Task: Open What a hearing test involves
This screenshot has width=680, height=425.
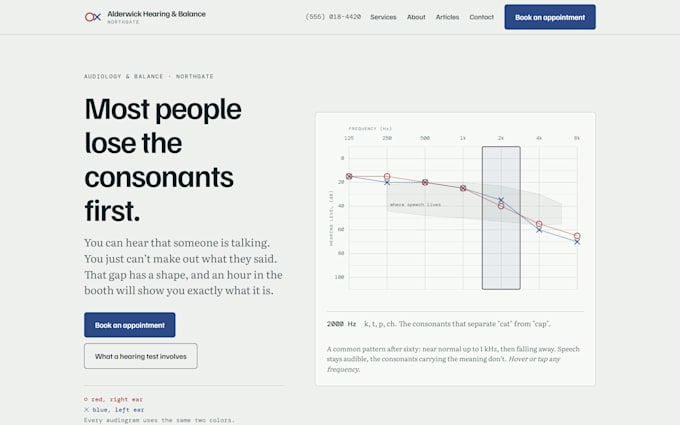Action: [141, 356]
